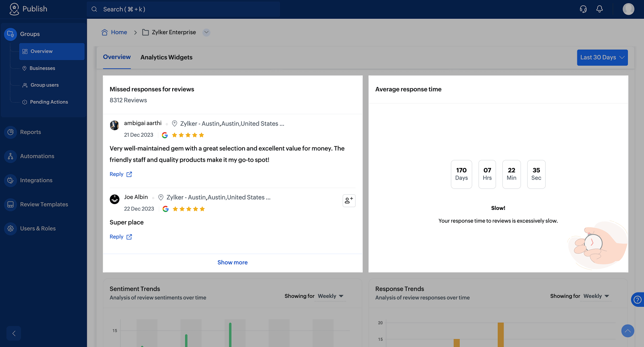644x347 pixels.
Task: Open Pending Actions in the sidebar
Action: [x=49, y=102]
